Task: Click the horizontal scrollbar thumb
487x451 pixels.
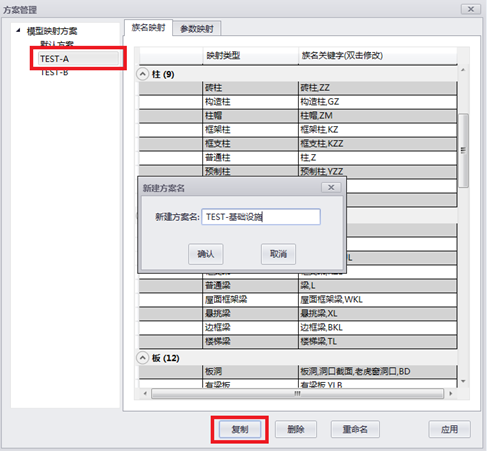Action: click(297, 394)
